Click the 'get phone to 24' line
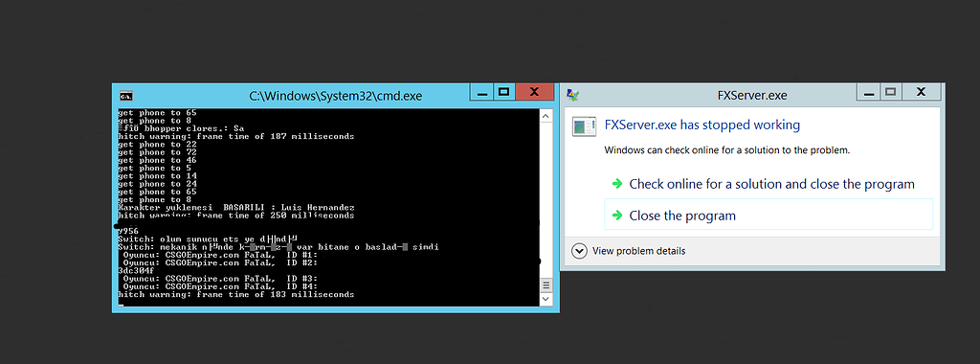 (158, 184)
